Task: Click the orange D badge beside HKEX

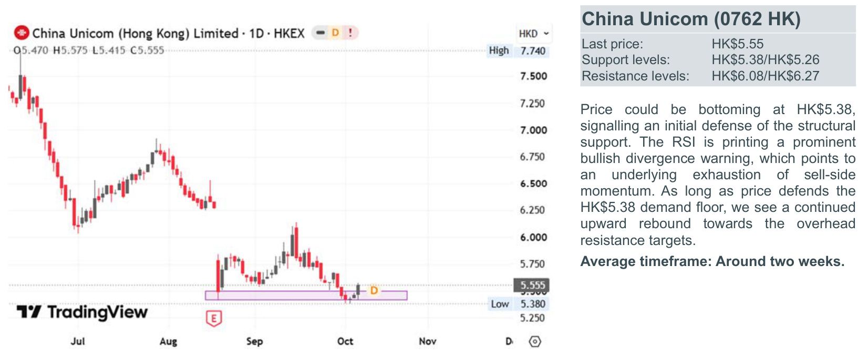Action: (335, 33)
